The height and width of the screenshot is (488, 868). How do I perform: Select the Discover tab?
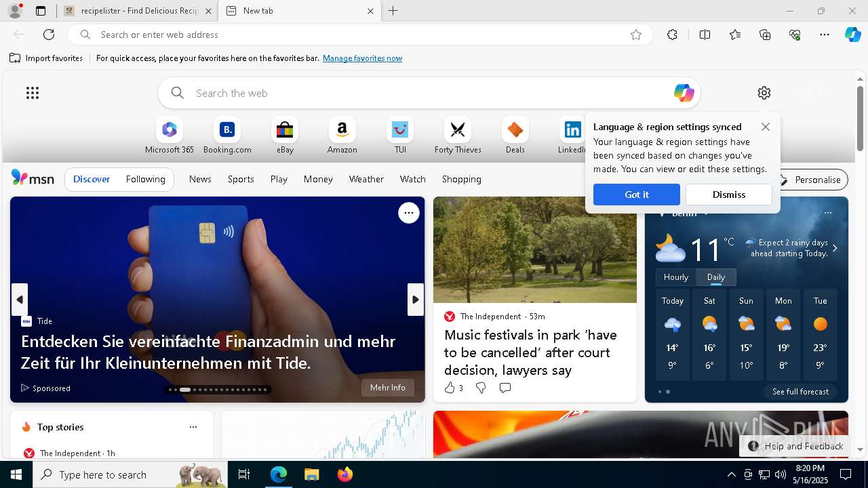92,179
